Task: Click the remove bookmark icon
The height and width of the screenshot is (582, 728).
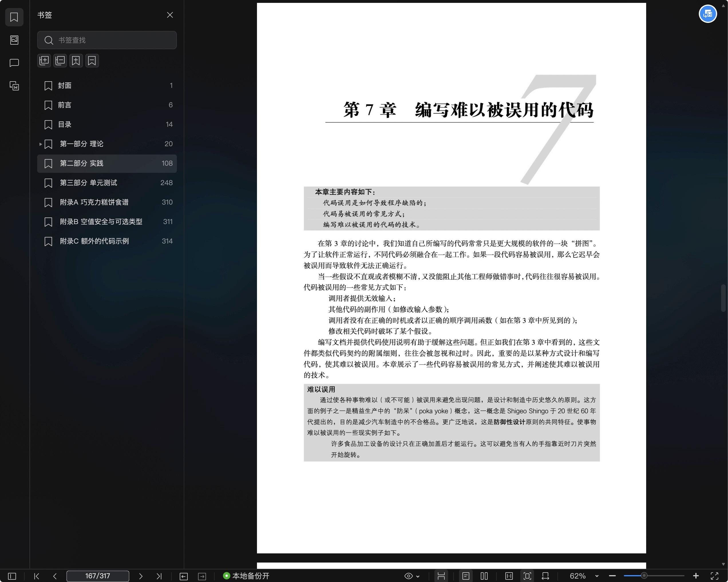Action: coord(92,61)
